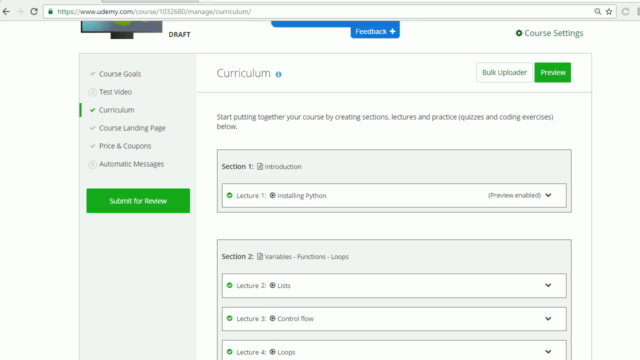
Task: Click the course thumbnail image
Action: 122,30
